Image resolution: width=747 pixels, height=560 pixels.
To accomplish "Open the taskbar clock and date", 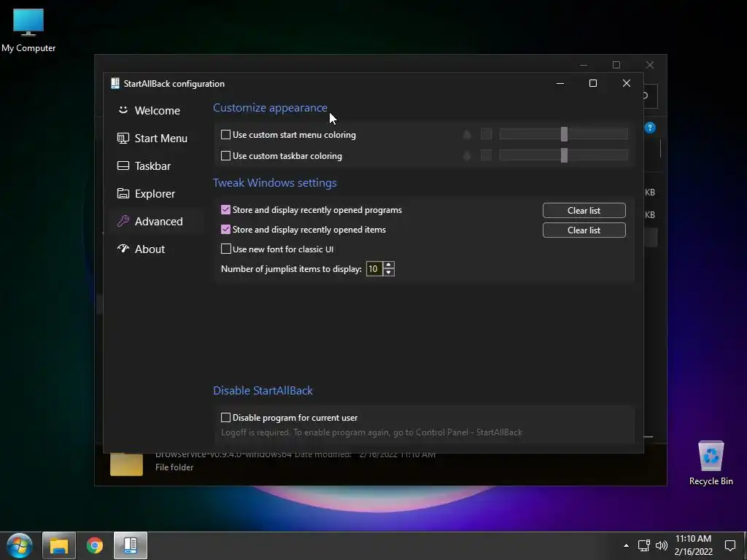I will [693, 545].
